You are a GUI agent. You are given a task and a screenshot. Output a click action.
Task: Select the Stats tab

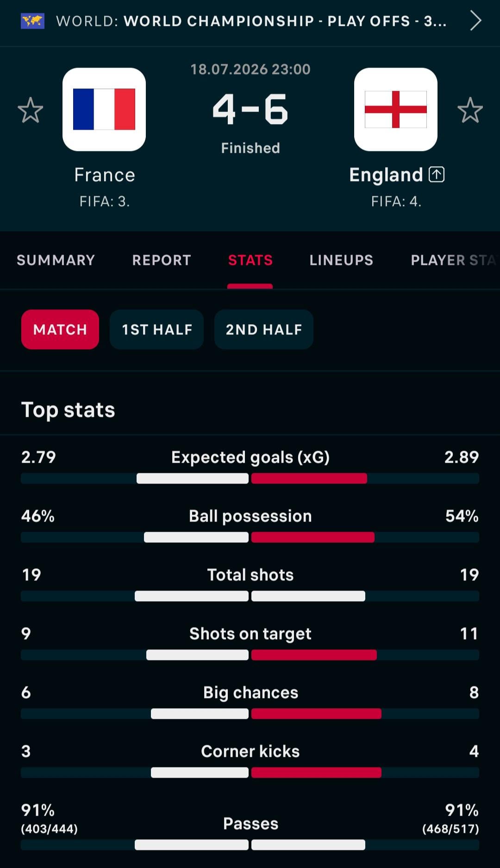pos(250,260)
